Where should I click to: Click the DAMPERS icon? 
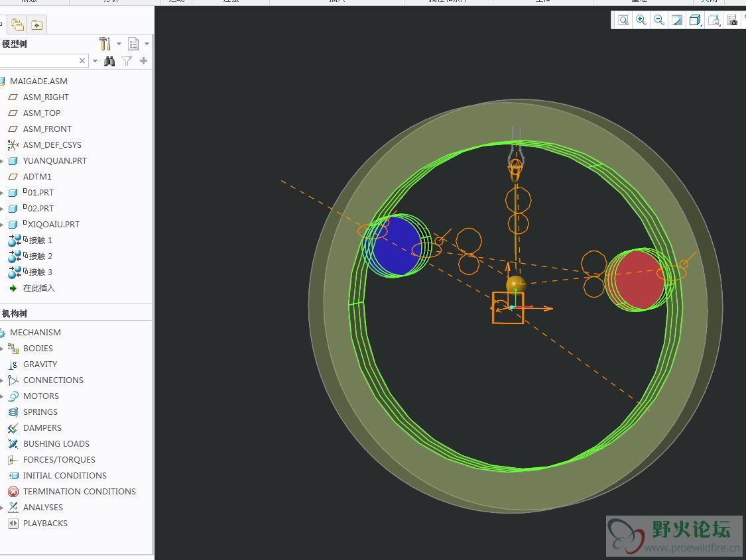click(13, 428)
